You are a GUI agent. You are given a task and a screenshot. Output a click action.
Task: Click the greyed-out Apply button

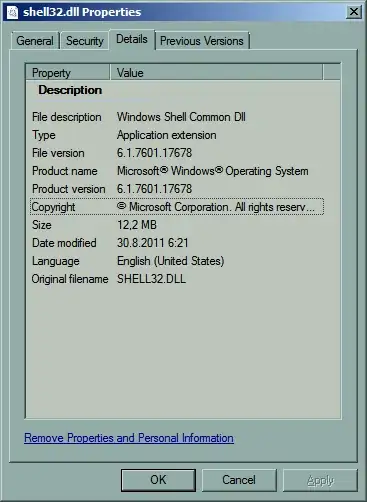tap(320, 480)
